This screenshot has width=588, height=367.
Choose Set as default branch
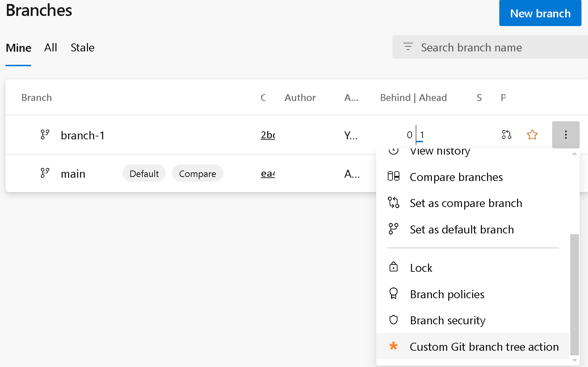[x=462, y=229]
